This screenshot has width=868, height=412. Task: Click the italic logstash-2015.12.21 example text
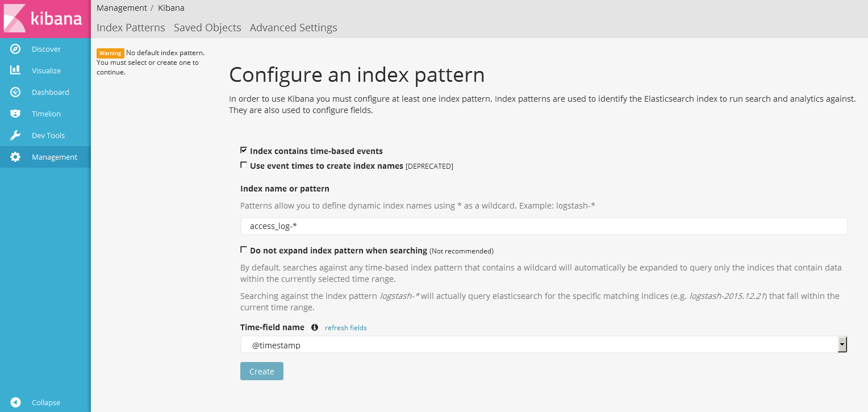727,296
